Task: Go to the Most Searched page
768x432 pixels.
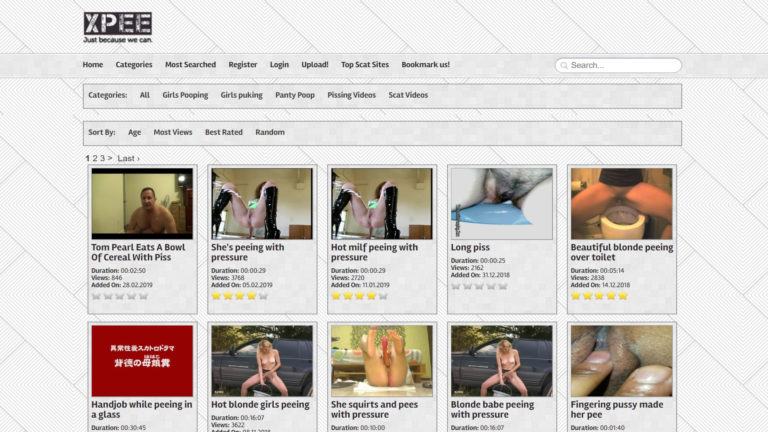Action: 190,65
